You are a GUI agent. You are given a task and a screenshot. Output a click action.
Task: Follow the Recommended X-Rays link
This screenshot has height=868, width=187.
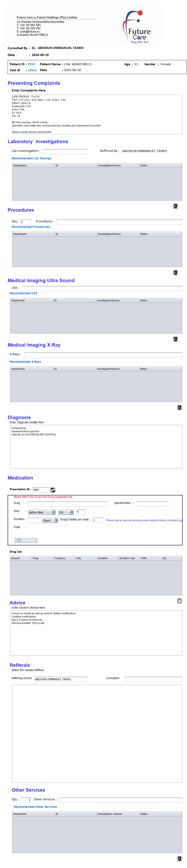tap(25, 361)
